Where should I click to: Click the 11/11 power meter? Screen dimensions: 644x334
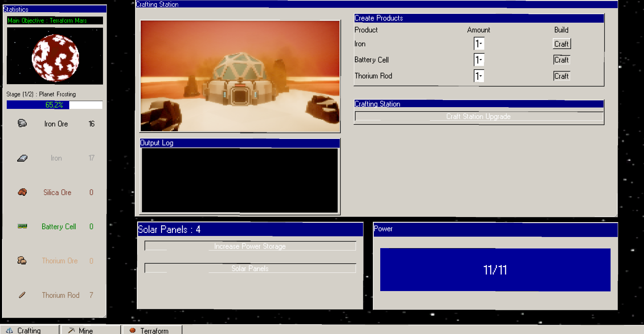(x=495, y=270)
